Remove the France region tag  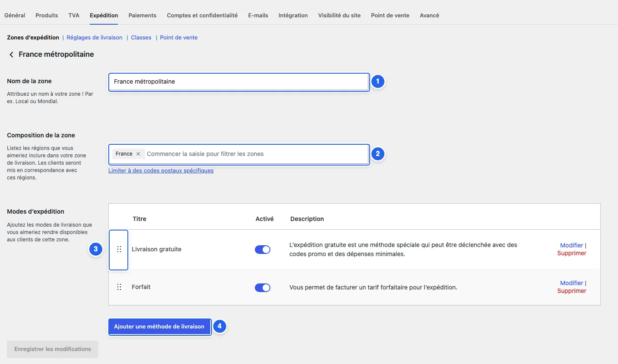138,154
